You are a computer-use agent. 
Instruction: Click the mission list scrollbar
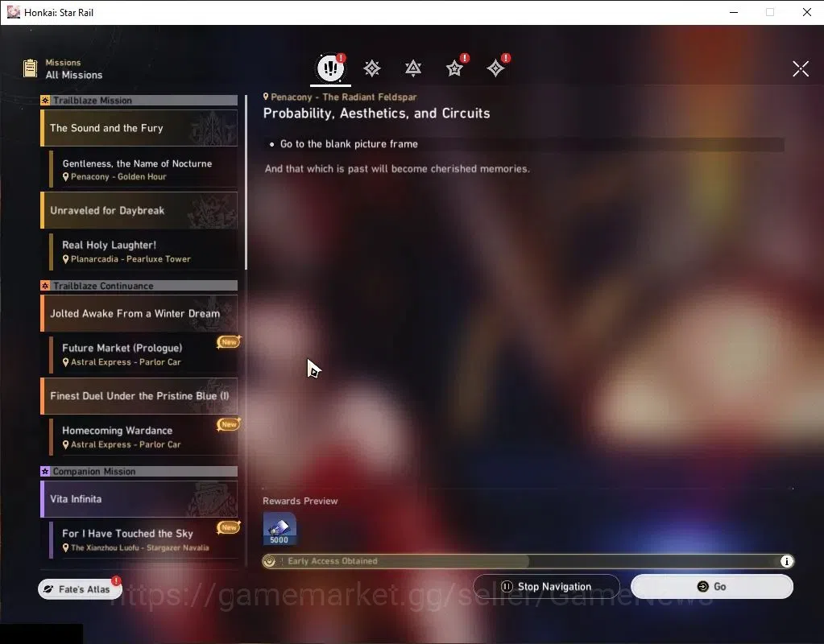(x=246, y=182)
